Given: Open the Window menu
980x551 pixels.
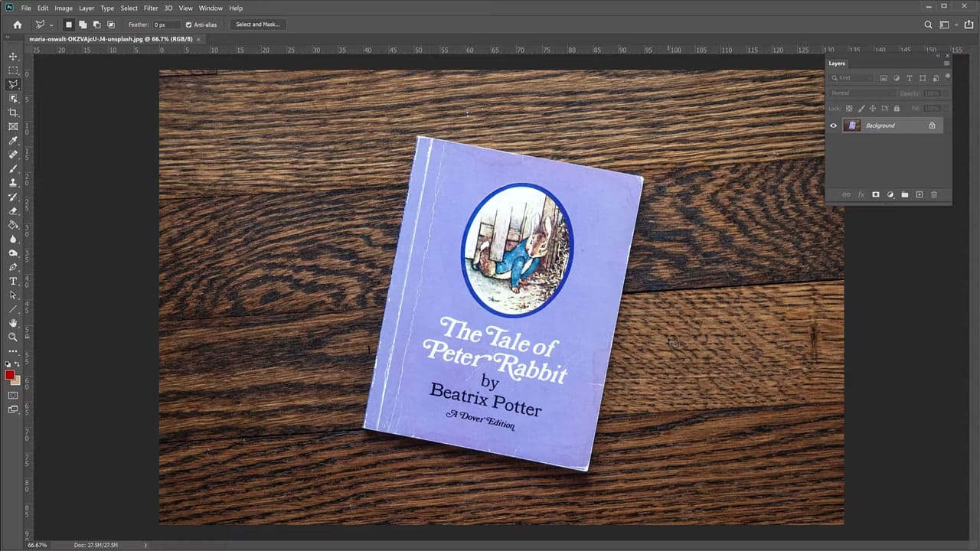Looking at the screenshot, I should [211, 8].
